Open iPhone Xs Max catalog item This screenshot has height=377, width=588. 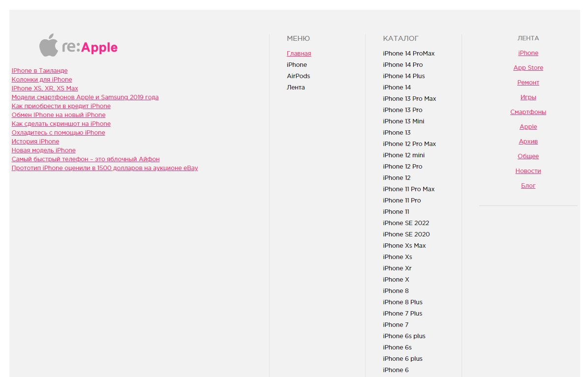(404, 245)
